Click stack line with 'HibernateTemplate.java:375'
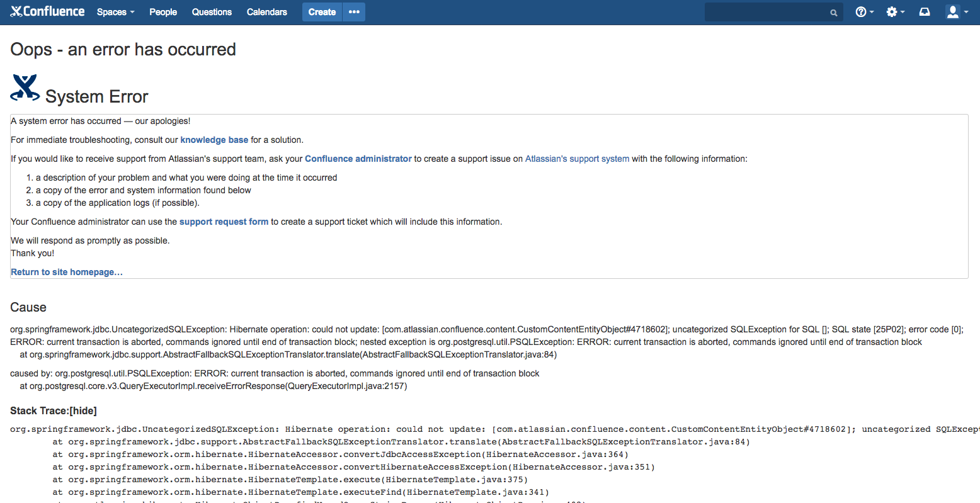 pos(290,480)
